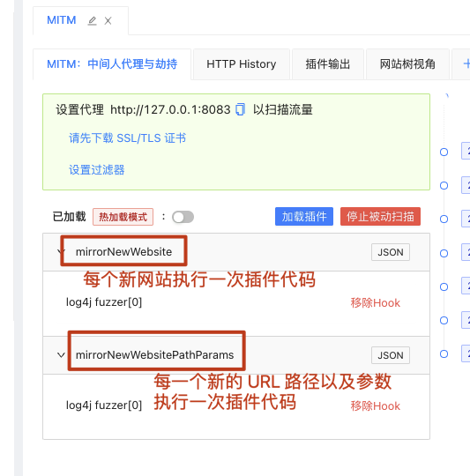470x476 pixels.
Task: Open the 插件输出 tab
Action: (x=328, y=64)
